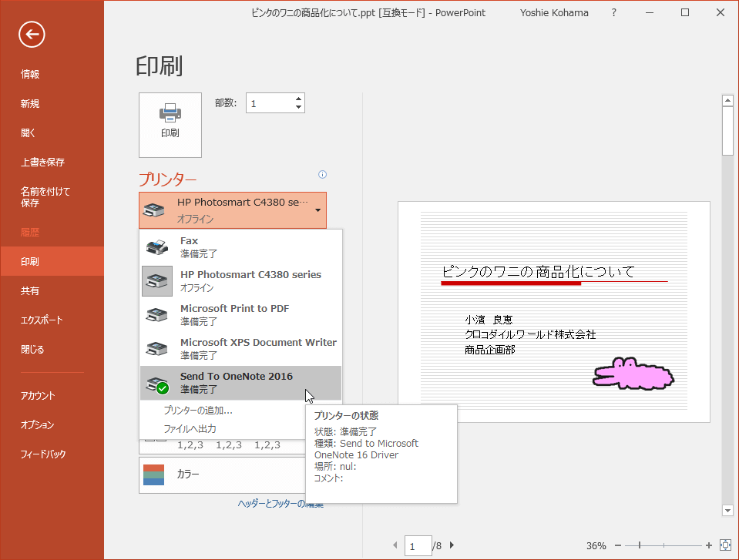Click the 36% zoom level text
Screen dimensions: 739x560
[596, 546]
